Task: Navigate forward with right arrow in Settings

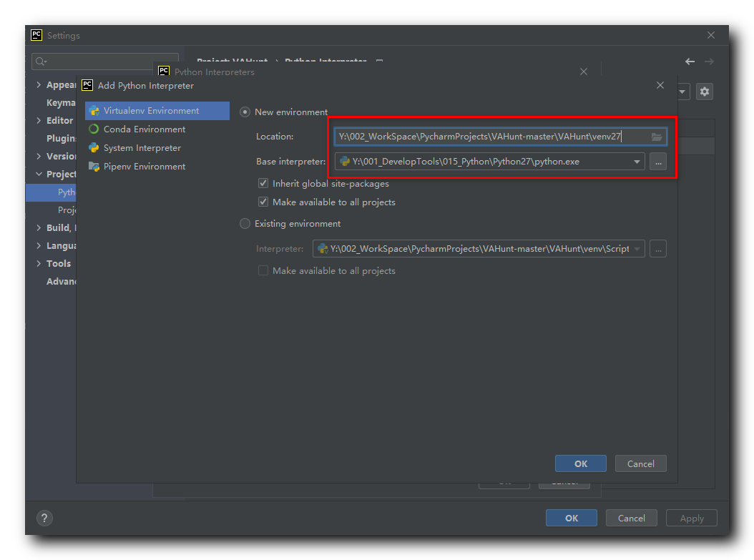Action: pos(709,62)
